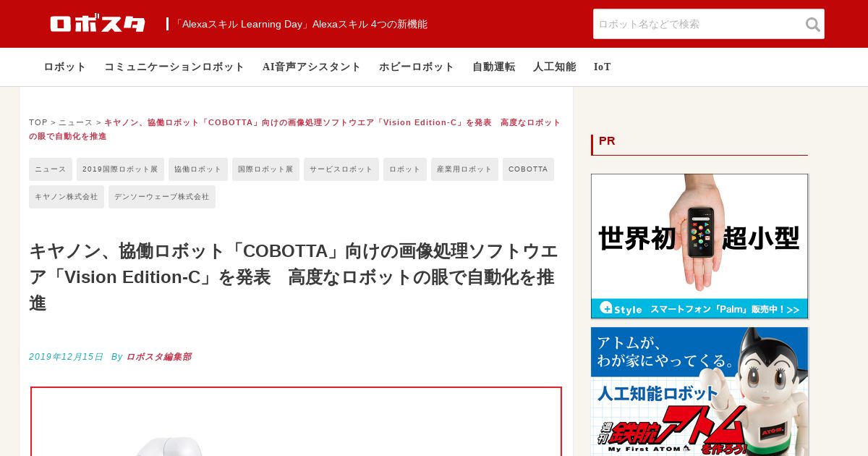Select the サービスロボット tag

(341, 169)
